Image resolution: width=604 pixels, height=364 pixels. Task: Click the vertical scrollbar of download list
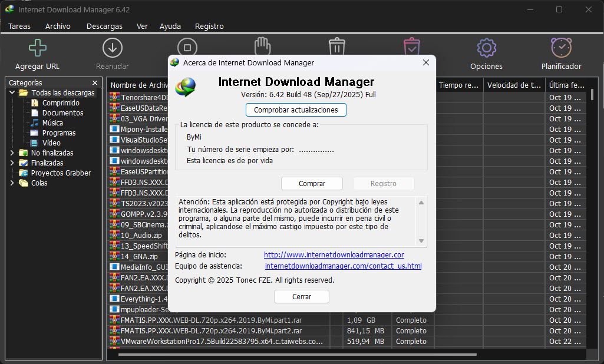pos(592,95)
